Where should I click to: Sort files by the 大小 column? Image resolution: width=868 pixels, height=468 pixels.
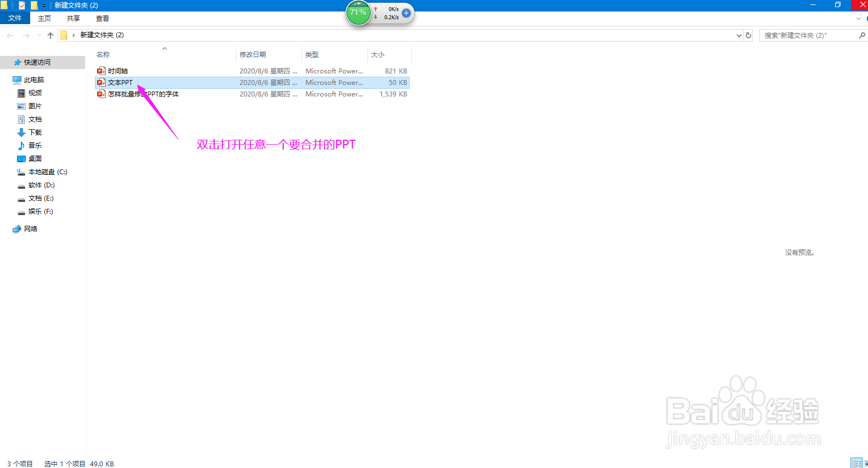pos(378,55)
